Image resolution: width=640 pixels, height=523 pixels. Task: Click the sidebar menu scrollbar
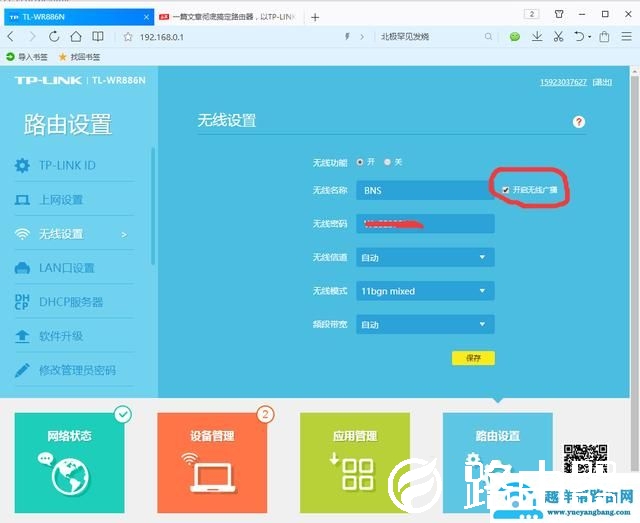click(x=153, y=206)
